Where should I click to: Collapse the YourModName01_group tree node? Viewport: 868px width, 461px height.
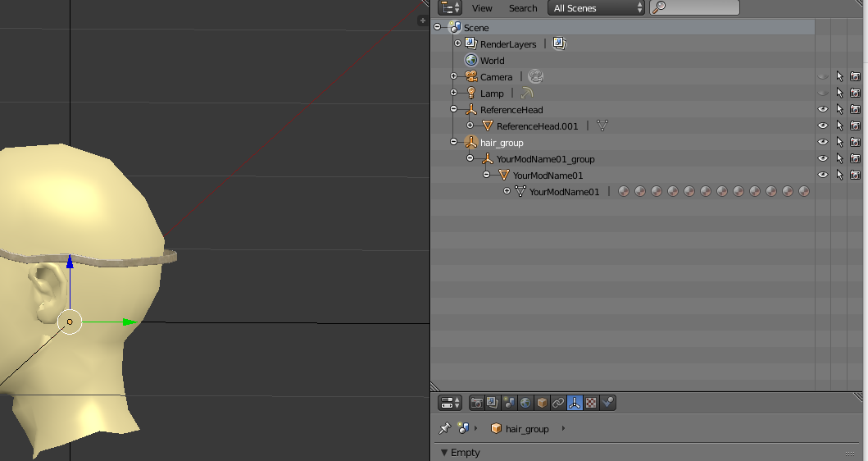pos(470,158)
